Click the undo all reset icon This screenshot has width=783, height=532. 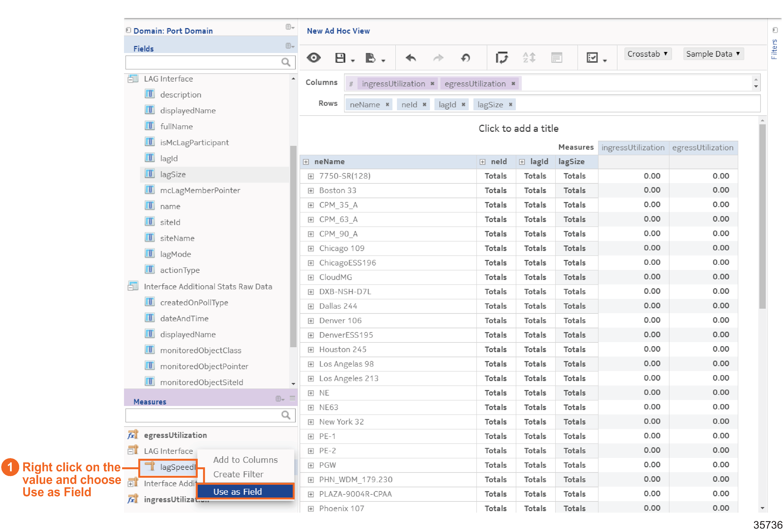click(465, 58)
